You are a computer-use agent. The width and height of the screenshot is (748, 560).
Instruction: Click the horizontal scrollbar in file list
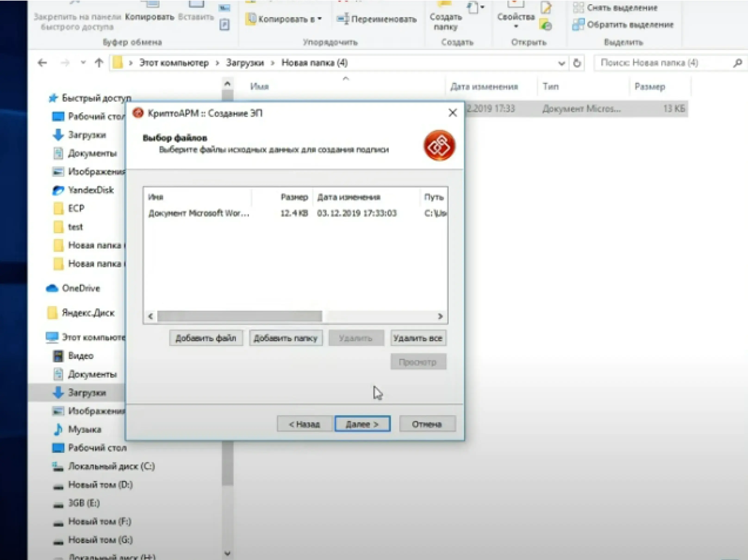[x=239, y=316]
